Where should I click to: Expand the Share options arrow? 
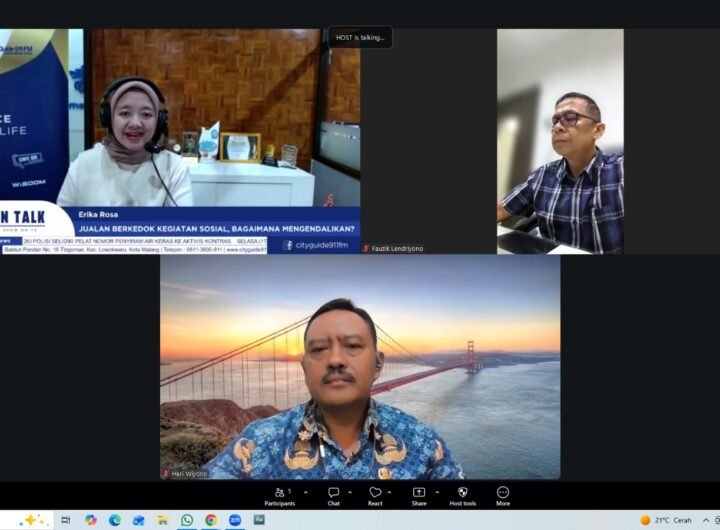pos(435,492)
